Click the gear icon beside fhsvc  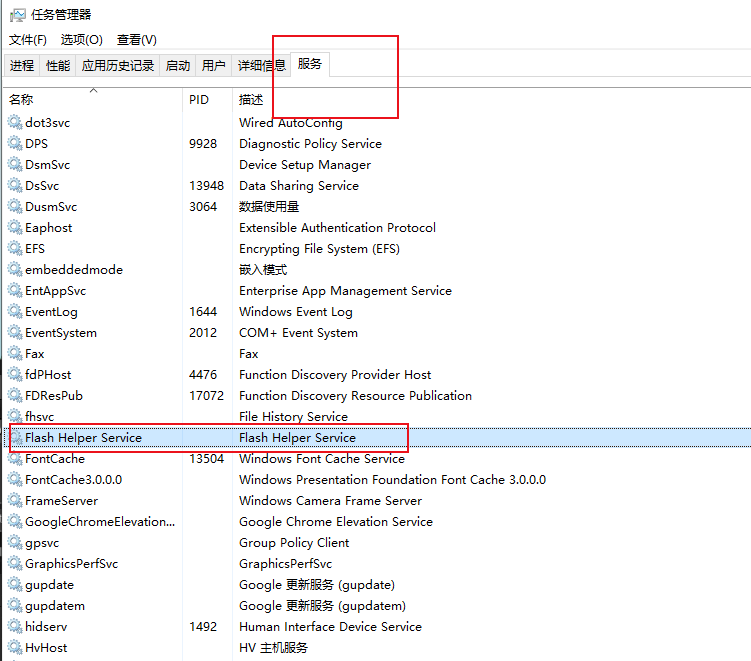[x=15, y=417]
